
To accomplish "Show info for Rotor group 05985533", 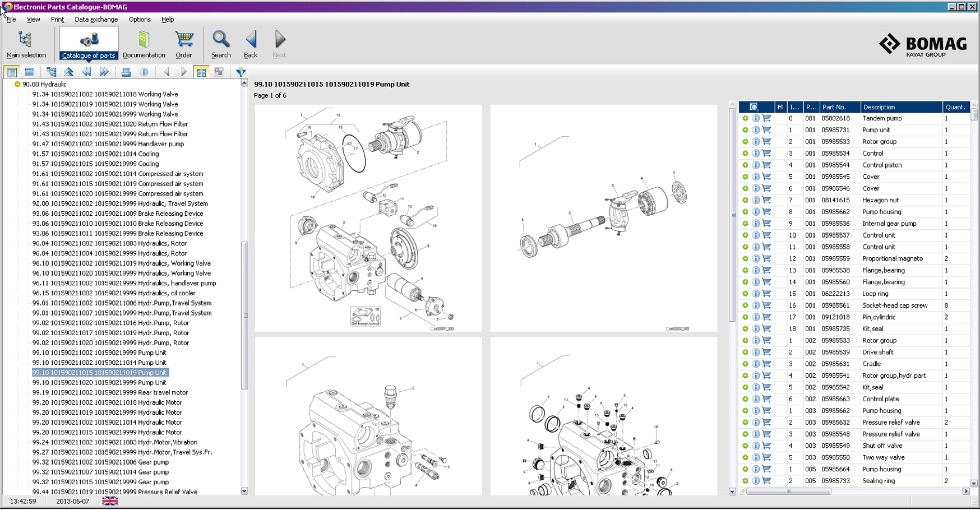I will pyautogui.click(x=756, y=142).
